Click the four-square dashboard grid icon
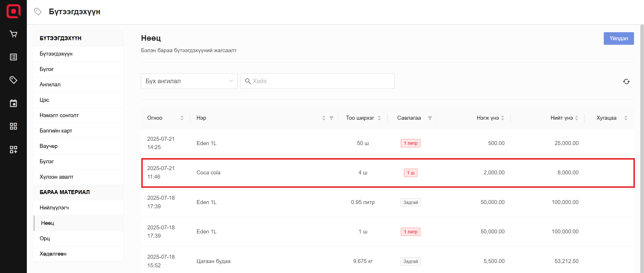 pyautogui.click(x=13, y=126)
